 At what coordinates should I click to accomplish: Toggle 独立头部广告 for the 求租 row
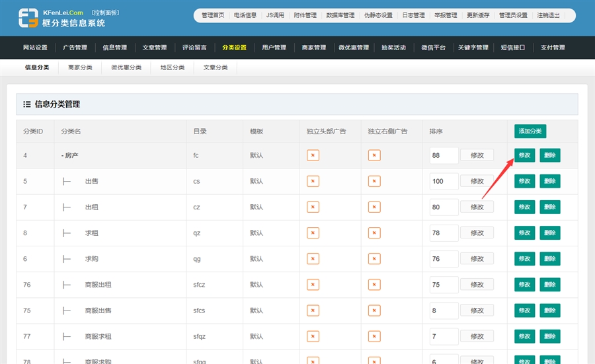point(313,233)
